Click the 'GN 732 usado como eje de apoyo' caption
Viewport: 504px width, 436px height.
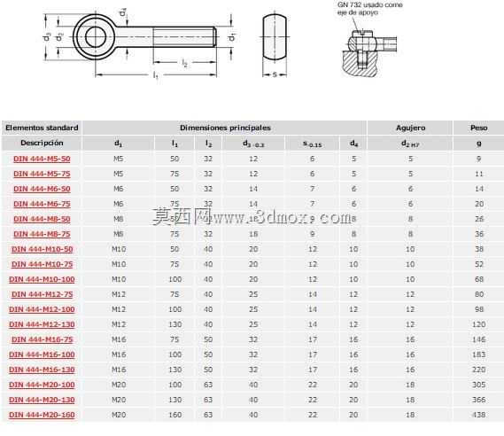pos(369,9)
